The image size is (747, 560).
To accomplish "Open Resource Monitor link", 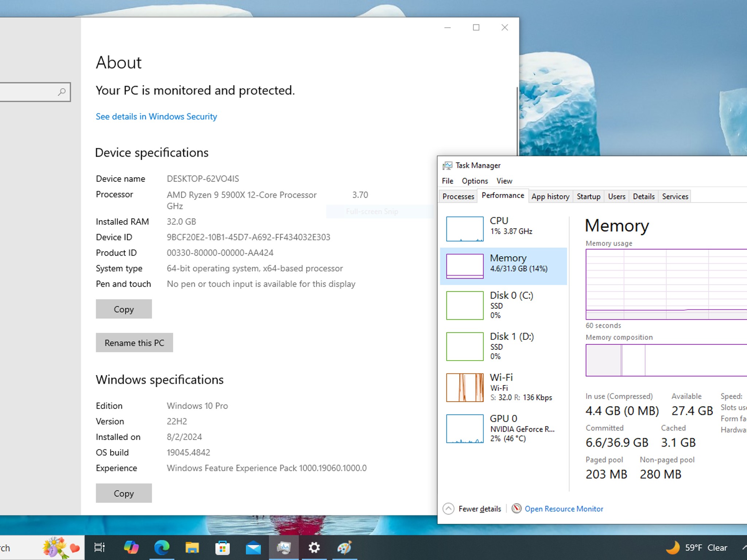I will click(564, 509).
